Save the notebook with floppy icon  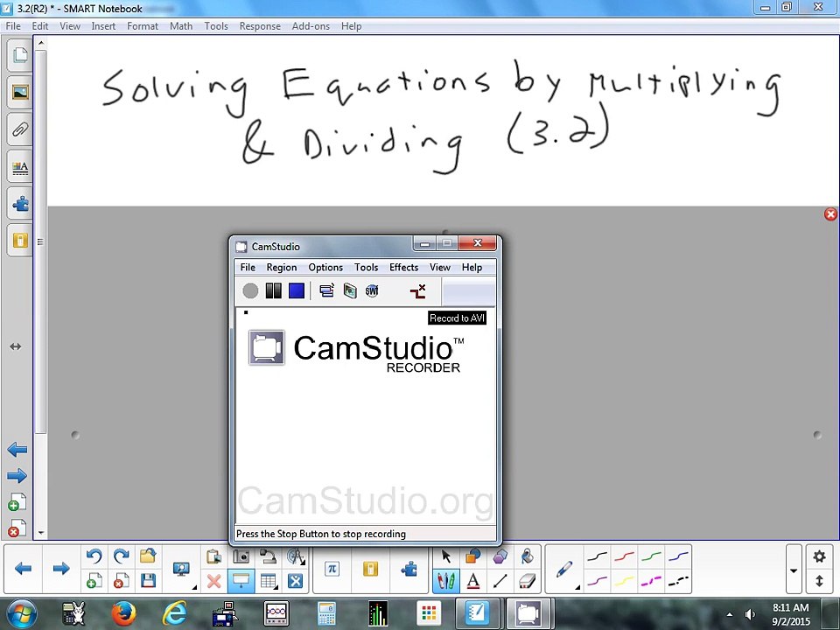pyautogui.click(x=149, y=581)
